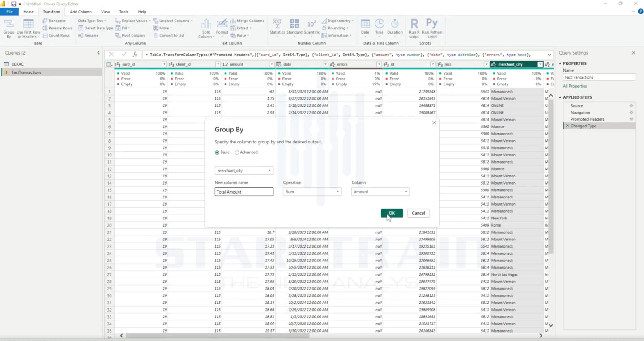Select Use First Row as Headers icon
Image resolution: width=644 pixels, height=341 pixels.
click(29, 28)
